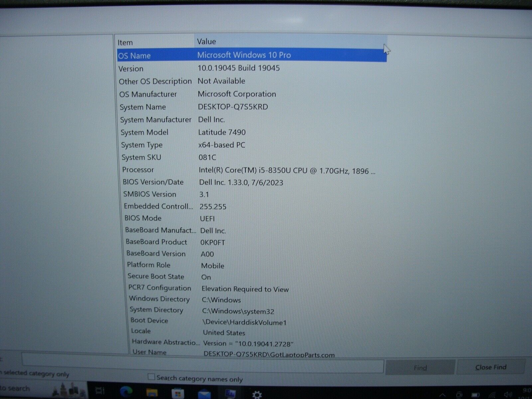
Task: Select the System Manufacturer row
Action: 253,119
